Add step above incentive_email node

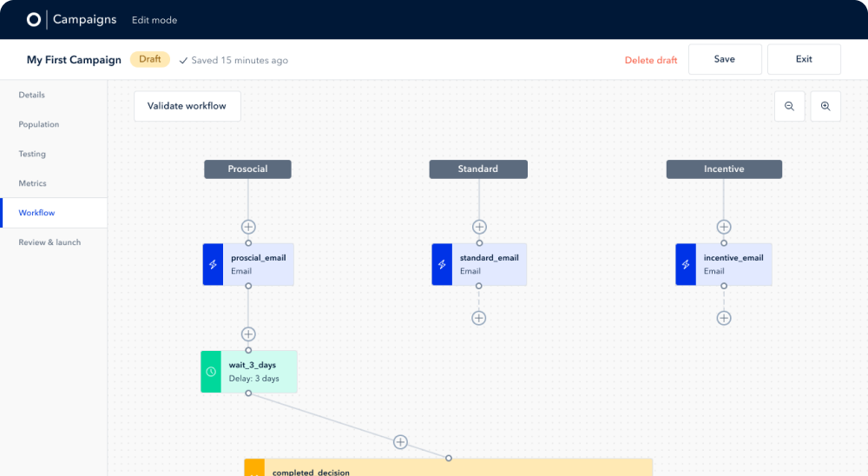(724, 227)
